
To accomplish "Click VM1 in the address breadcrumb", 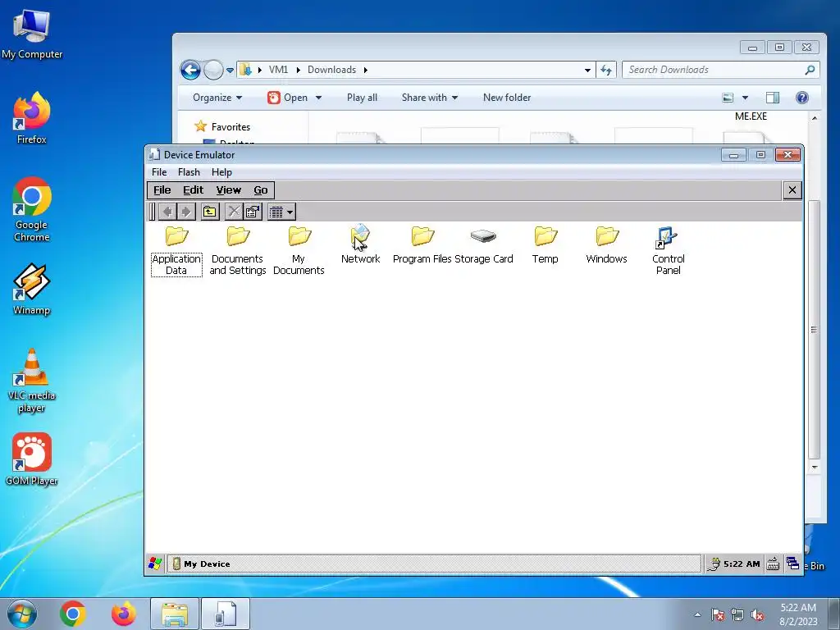I will [278, 70].
